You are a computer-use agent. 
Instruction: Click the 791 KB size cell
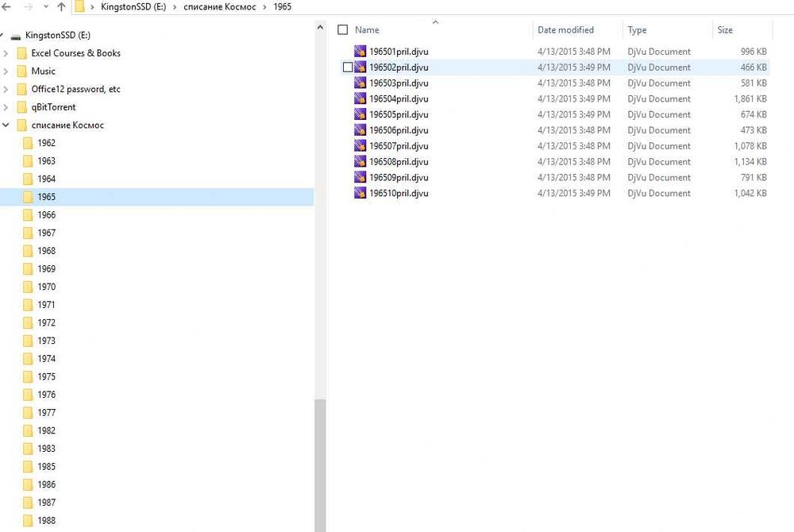[754, 177]
